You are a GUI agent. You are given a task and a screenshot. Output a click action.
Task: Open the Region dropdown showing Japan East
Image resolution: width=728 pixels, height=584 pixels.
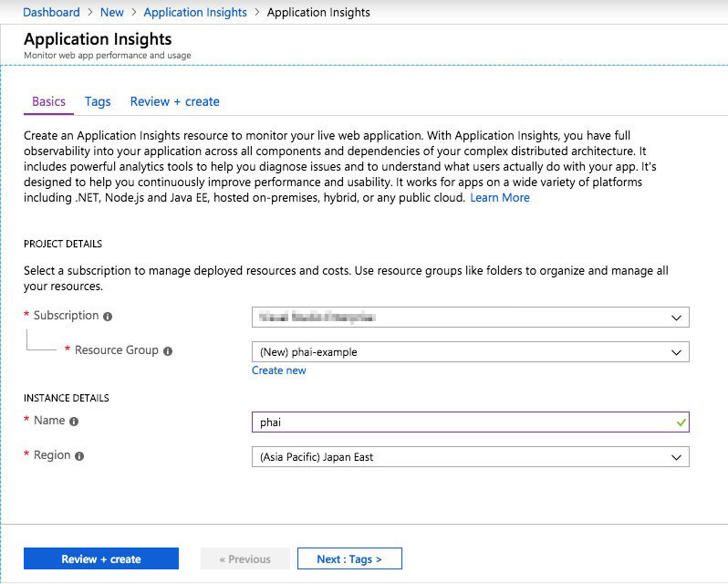[471, 457]
